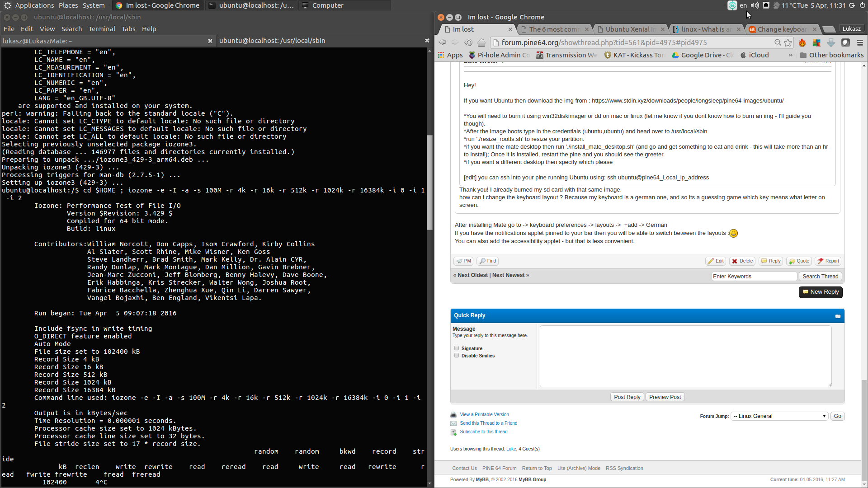Viewport: 868px width, 488px height.
Task: Click Subscribe to this thread link
Action: click(483, 432)
